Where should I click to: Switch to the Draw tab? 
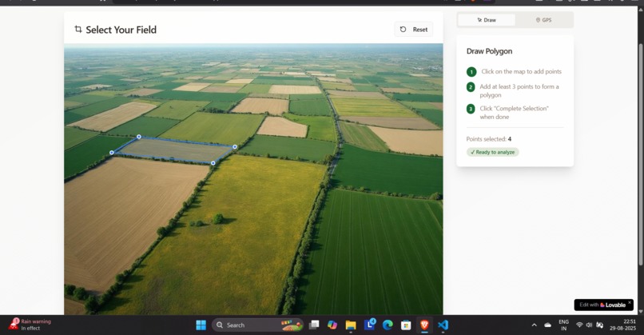pos(487,20)
